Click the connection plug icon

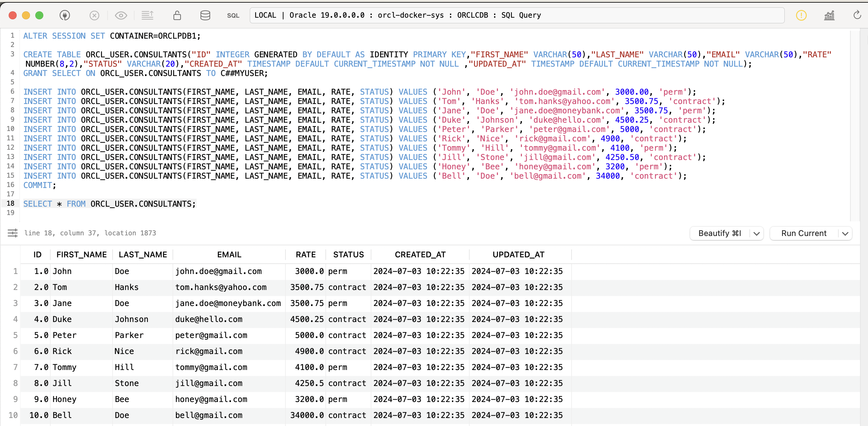pos(65,15)
